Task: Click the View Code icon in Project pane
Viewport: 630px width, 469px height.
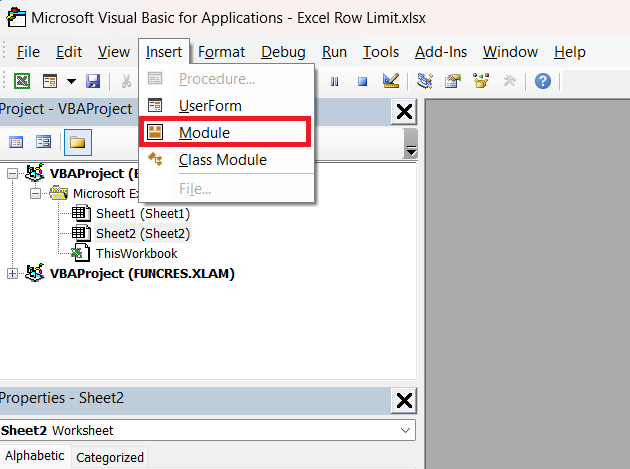Action: 16,142
